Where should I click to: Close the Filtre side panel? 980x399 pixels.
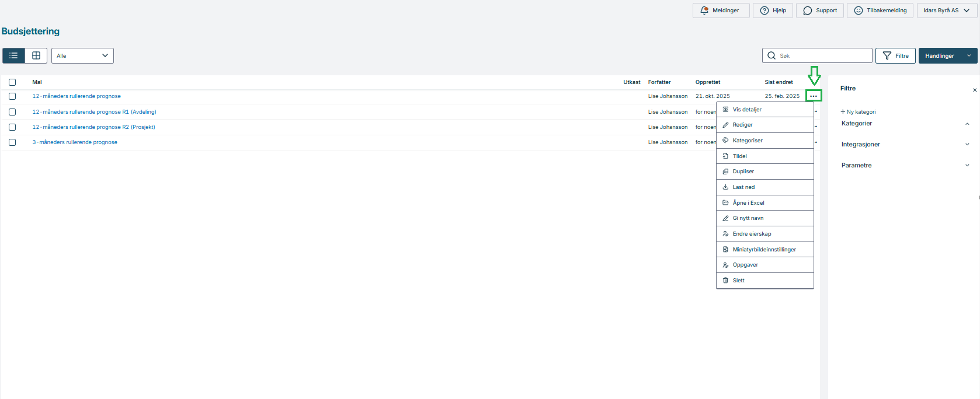pyautogui.click(x=974, y=90)
